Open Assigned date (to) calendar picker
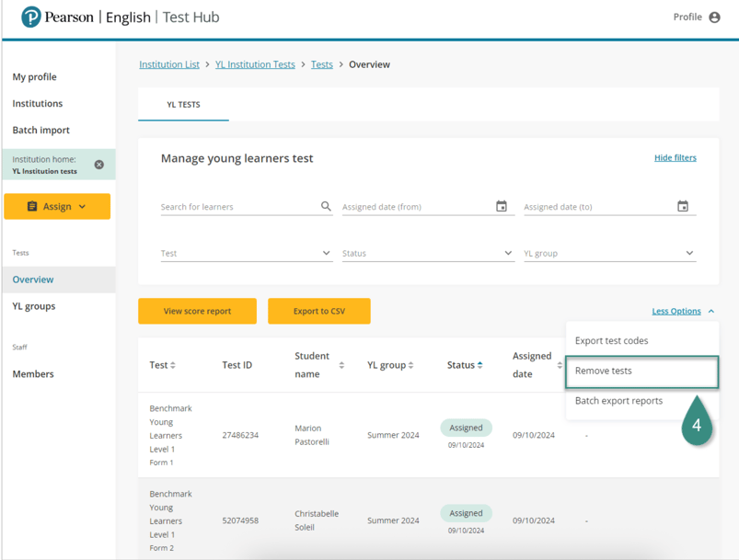 pos(683,207)
